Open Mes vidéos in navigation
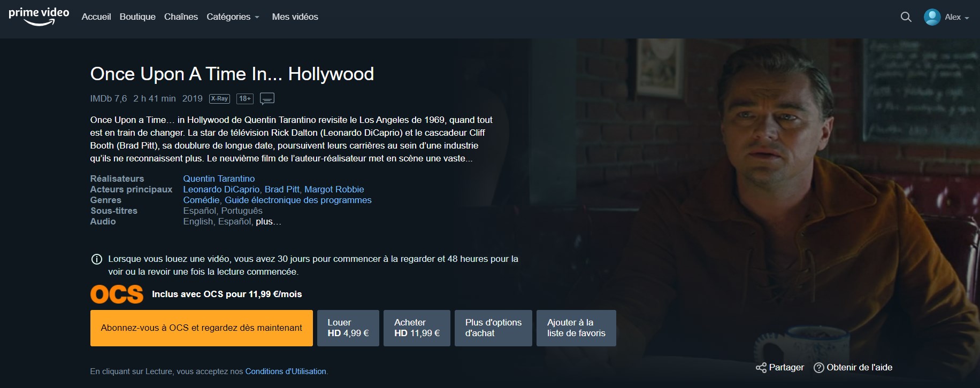 pos(295,17)
